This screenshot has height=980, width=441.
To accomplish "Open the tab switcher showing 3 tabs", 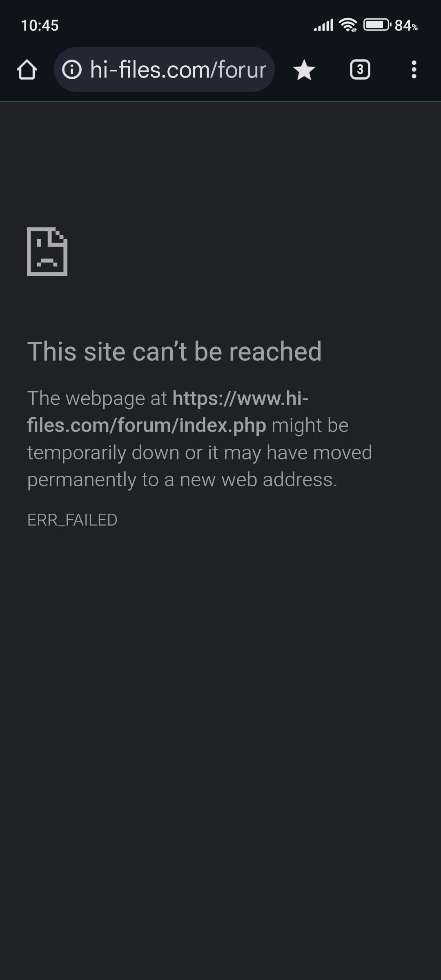I will (x=360, y=69).
